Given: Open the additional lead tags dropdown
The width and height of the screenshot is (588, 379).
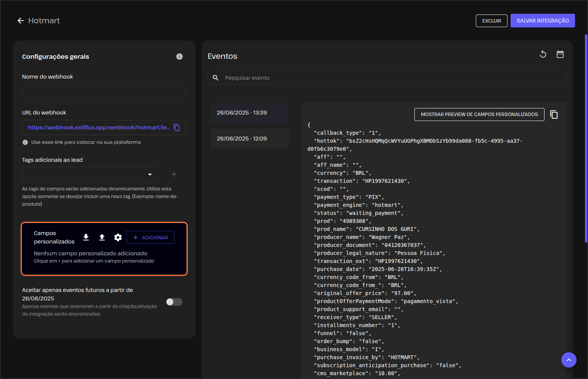Looking at the screenshot, I should 90,174.
